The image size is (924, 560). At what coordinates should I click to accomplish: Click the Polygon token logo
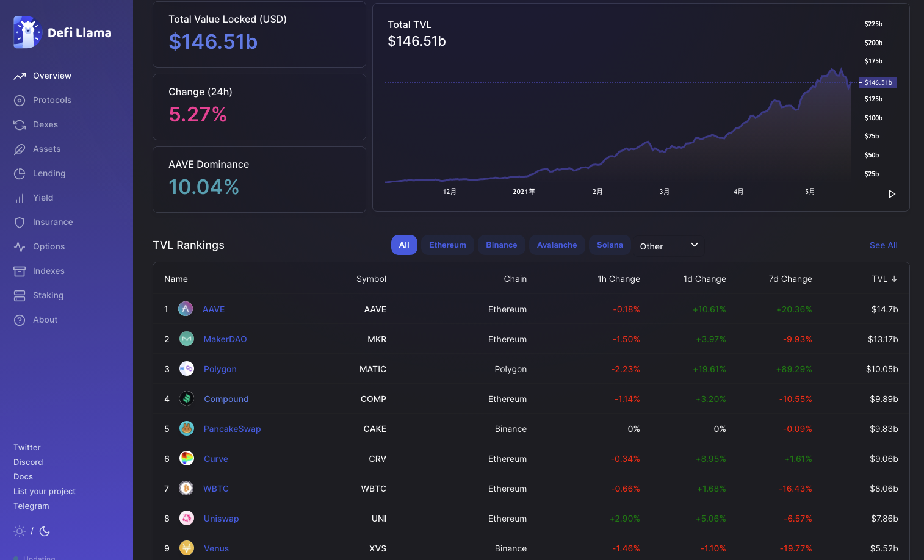point(187,368)
